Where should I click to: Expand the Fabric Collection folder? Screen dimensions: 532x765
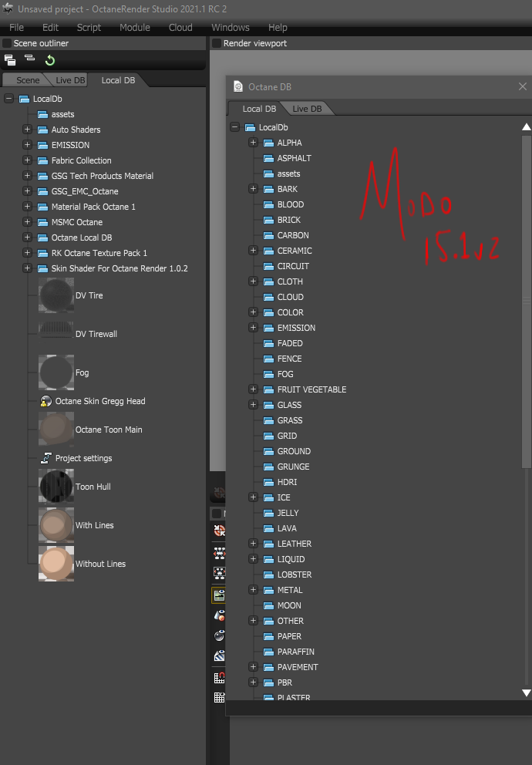(x=27, y=160)
